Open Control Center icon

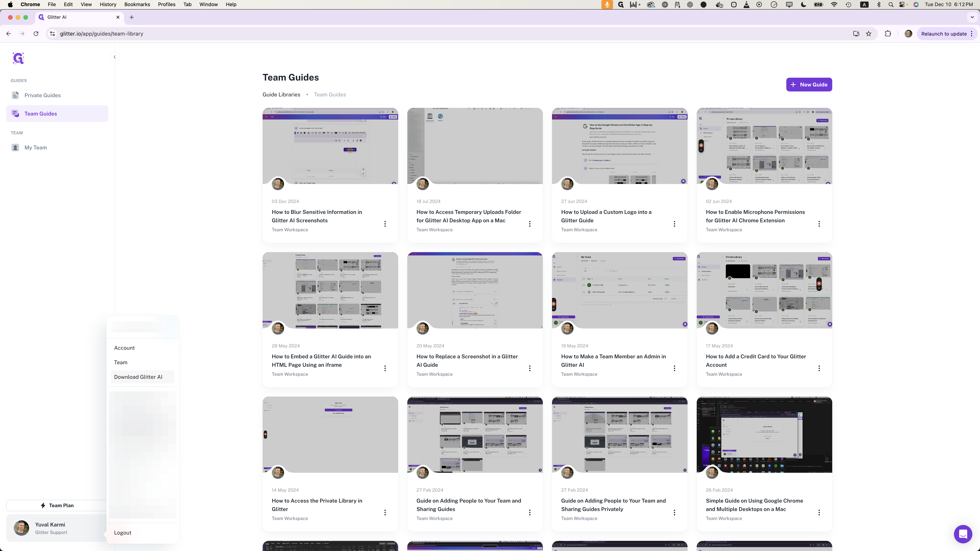pos(902,5)
